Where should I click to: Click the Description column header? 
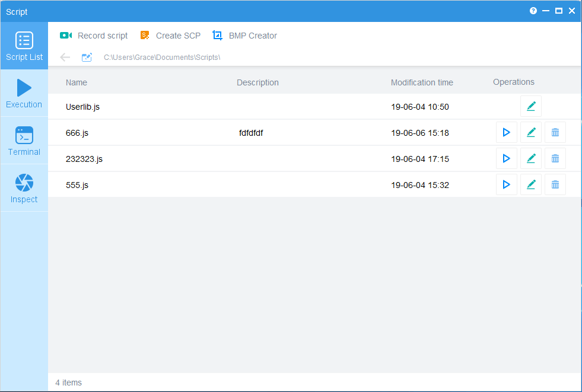257,82
